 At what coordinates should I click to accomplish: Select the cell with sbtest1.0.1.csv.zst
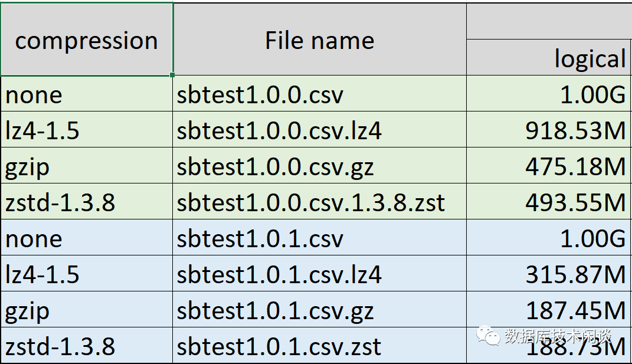click(319, 346)
